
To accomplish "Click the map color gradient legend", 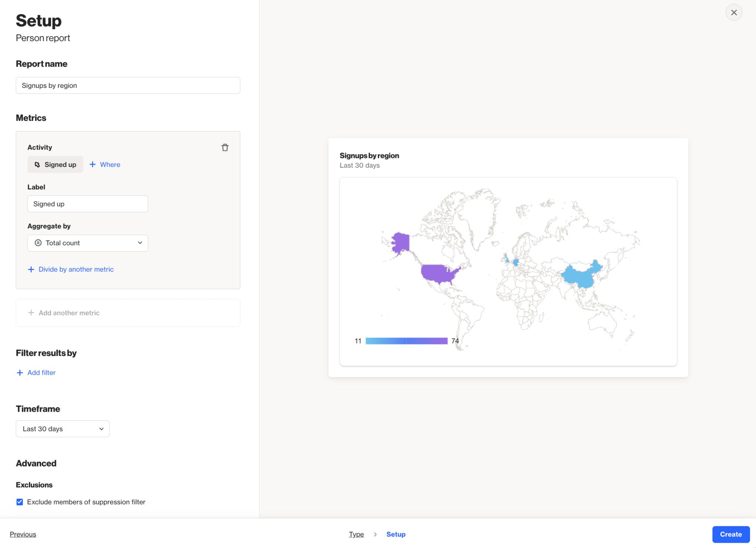I will point(406,341).
